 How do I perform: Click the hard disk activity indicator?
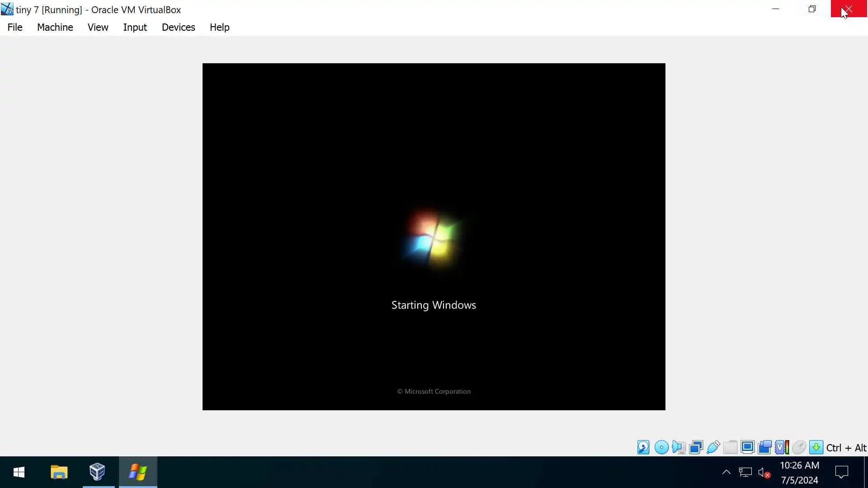643,447
